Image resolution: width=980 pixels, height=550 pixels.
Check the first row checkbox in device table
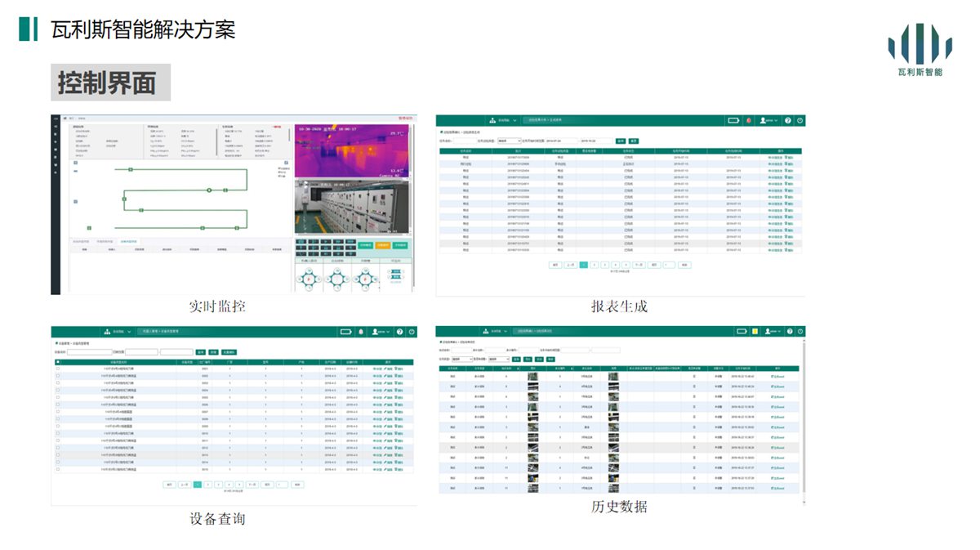[x=57, y=369]
